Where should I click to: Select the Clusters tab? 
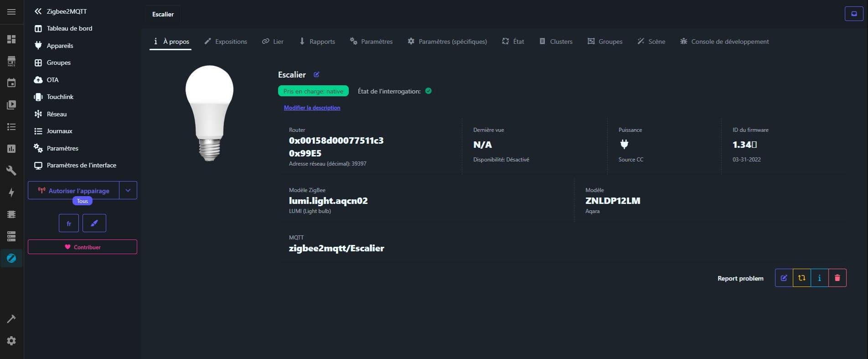coord(556,42)
